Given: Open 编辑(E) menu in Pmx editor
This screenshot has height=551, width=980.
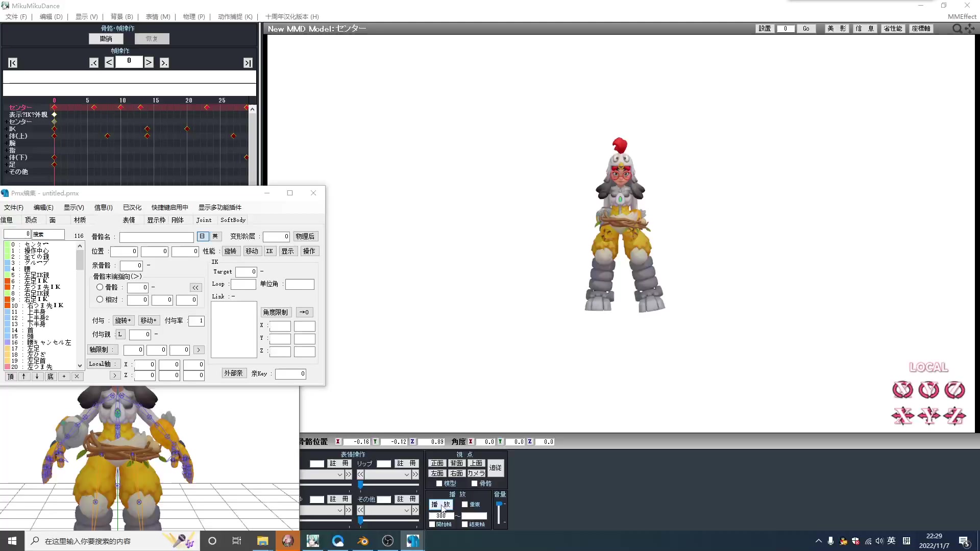Looking at the screenshot, I should tap(43, 207).
